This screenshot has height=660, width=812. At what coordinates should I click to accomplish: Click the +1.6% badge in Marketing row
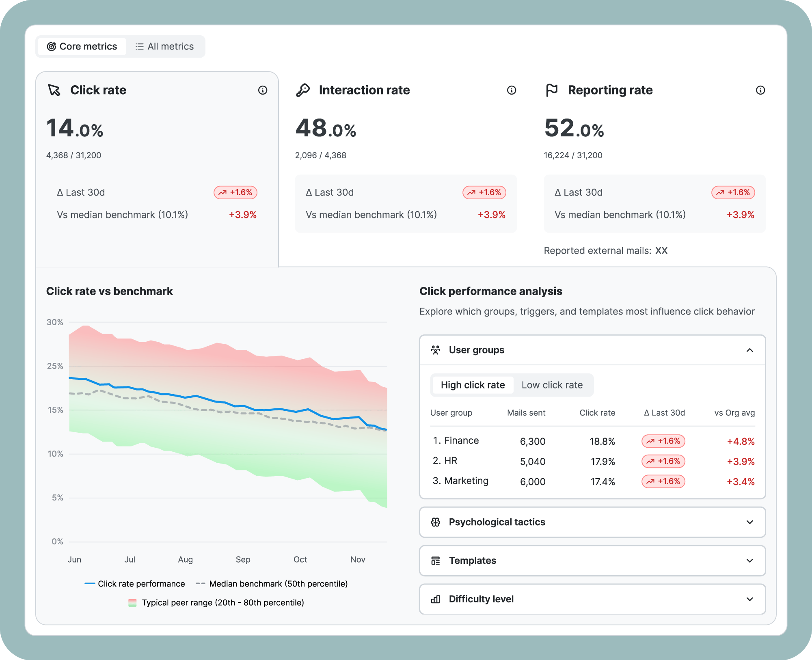(x=663, y=481)
